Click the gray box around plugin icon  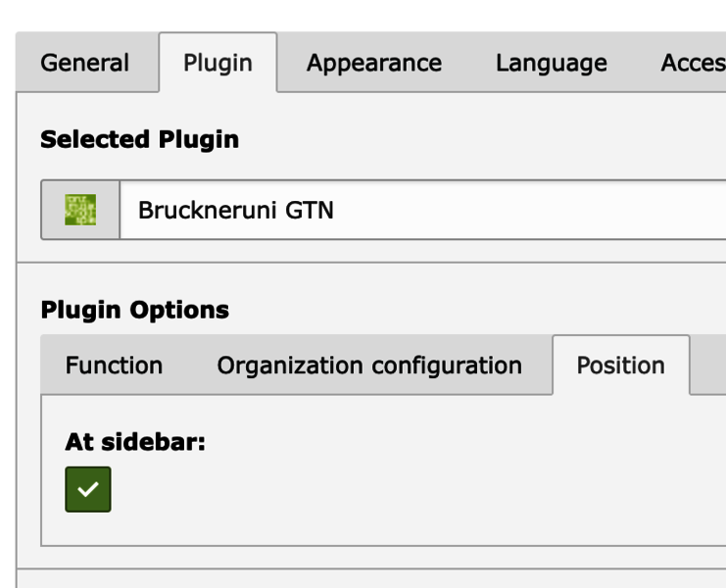coord(80,210)
